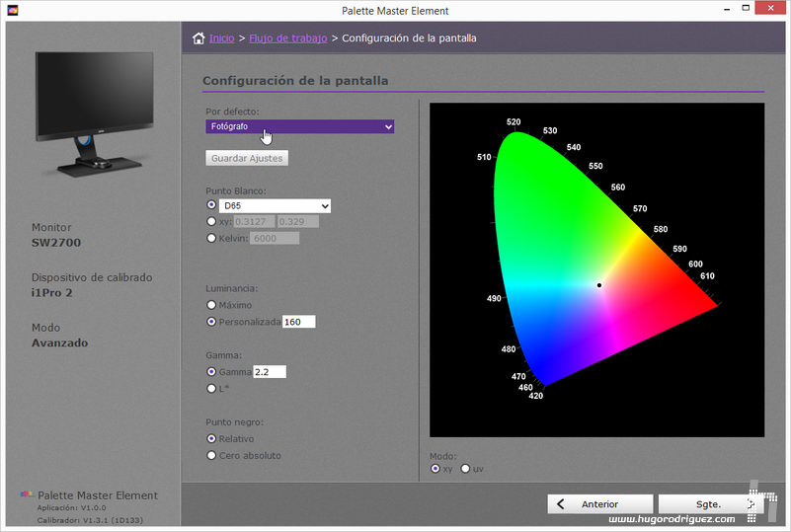Close the Palette Master Element window
791x532 pixels.
[771, 8]
